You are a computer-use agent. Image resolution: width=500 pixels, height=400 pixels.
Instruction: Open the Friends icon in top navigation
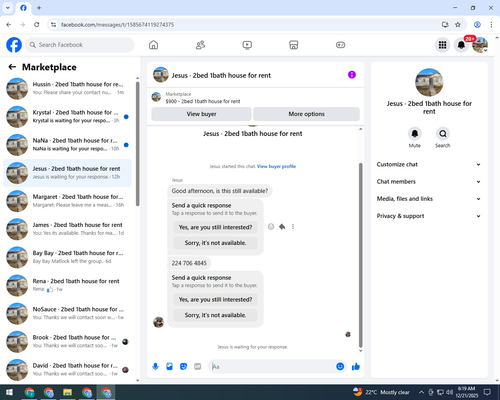click(x=200, y=45)
